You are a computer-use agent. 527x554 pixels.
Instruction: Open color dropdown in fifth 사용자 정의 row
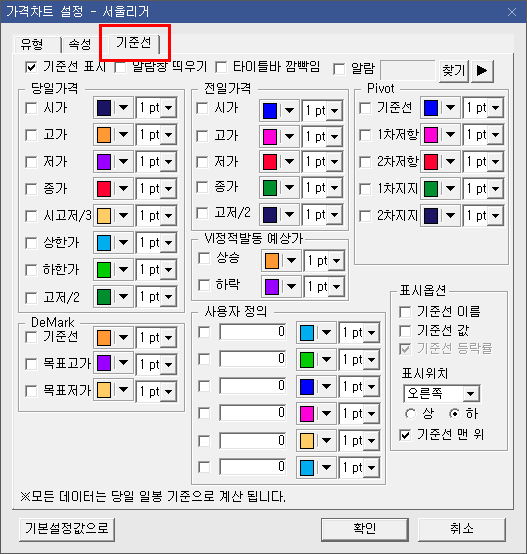(x=326, y=441)
